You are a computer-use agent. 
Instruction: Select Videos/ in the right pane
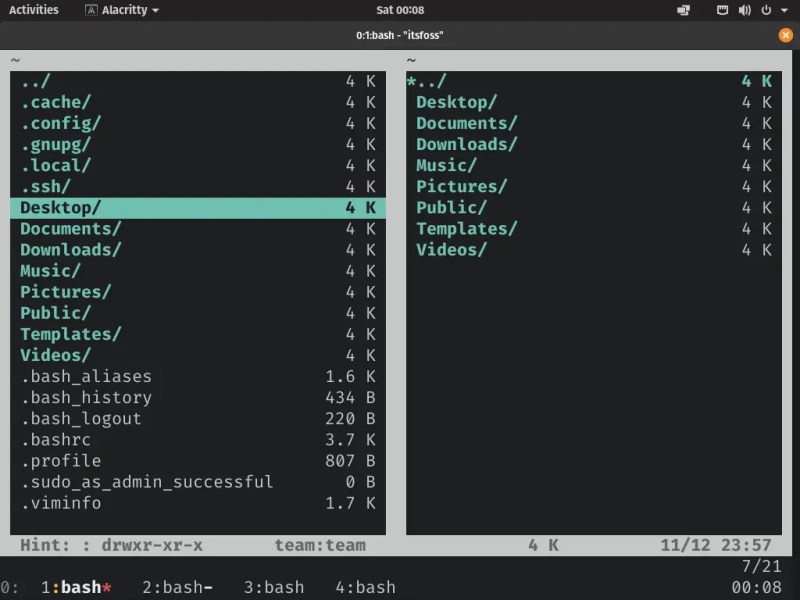pyautogui.click(x=451, y=250)
